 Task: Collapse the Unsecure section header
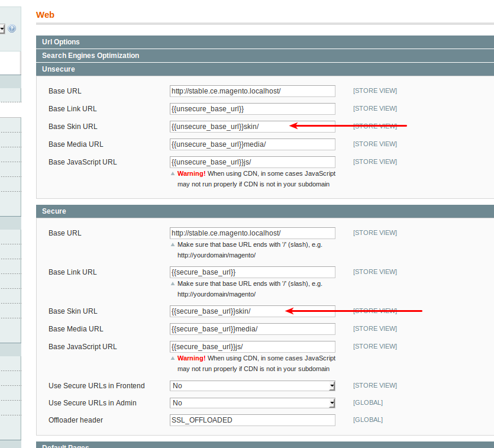click(59, 69)
